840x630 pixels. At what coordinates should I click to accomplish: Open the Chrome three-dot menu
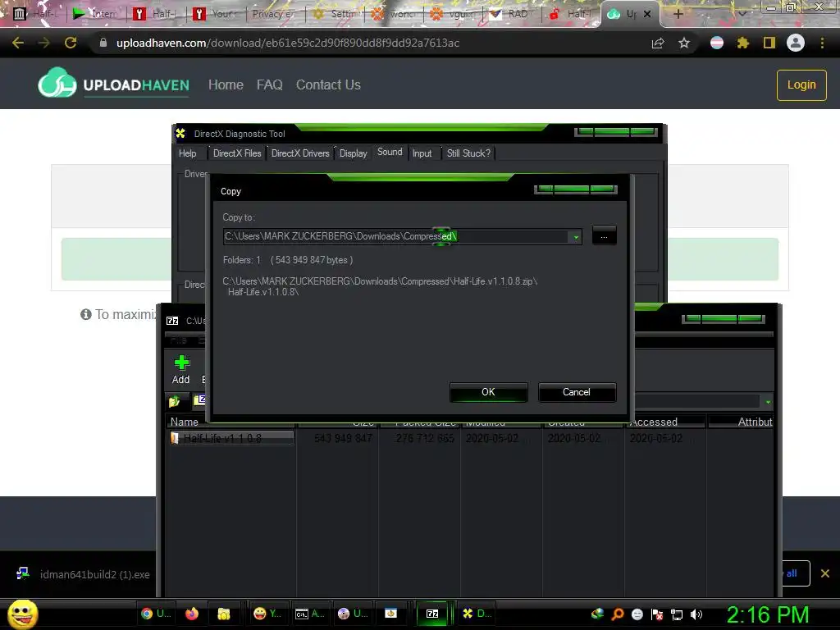click(x=822, y=43)
